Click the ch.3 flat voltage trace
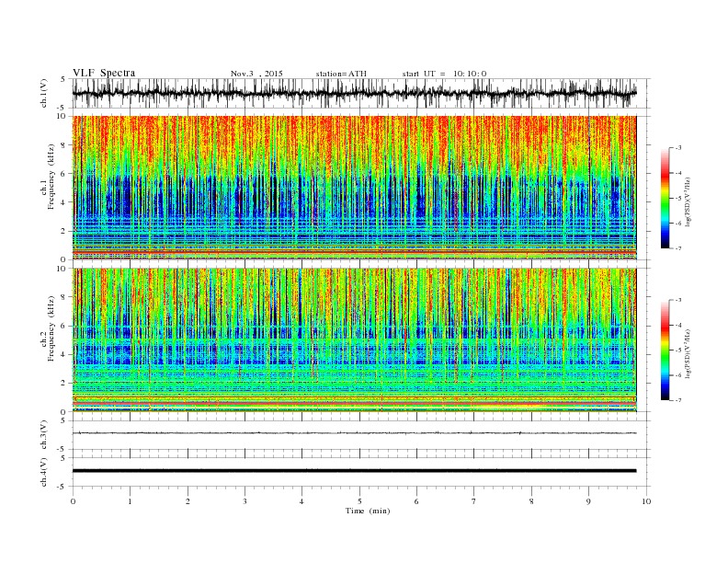This screenshot has width=728, height=563. click(x=354, y=433)
